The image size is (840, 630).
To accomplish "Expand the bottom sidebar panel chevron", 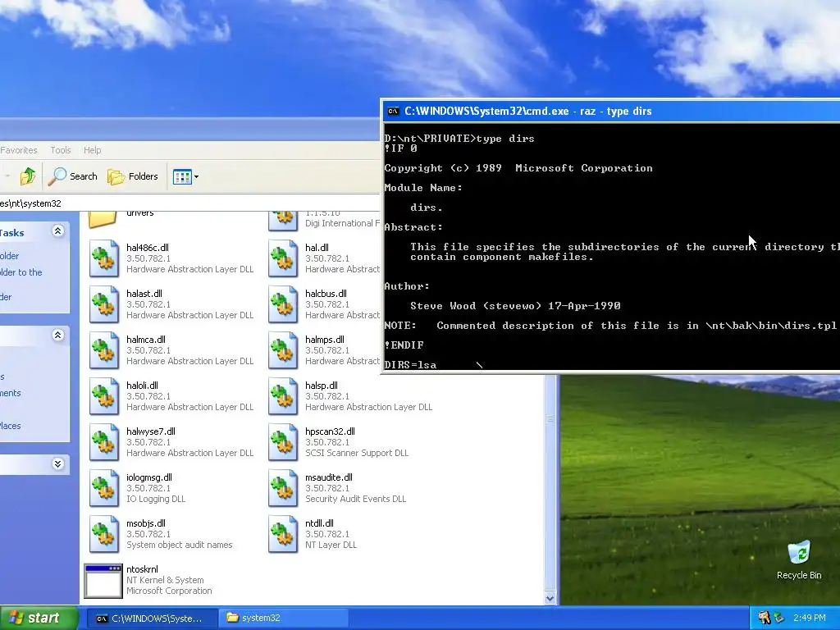I will click(x=58, y=463).
